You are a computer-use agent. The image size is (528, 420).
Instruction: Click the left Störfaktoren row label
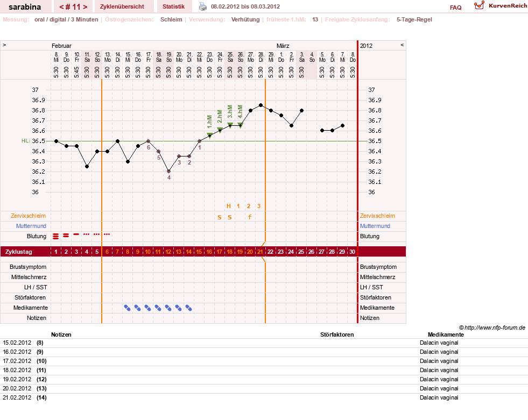coord(30,297)
